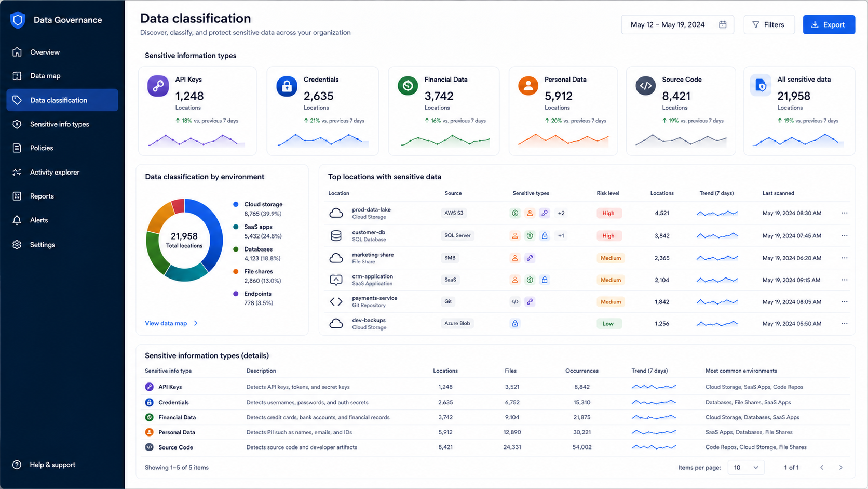Viewport: 868px width, 489px height.
Task: Click the +2 more types on prod-data-lake
Action: [561, 213]
